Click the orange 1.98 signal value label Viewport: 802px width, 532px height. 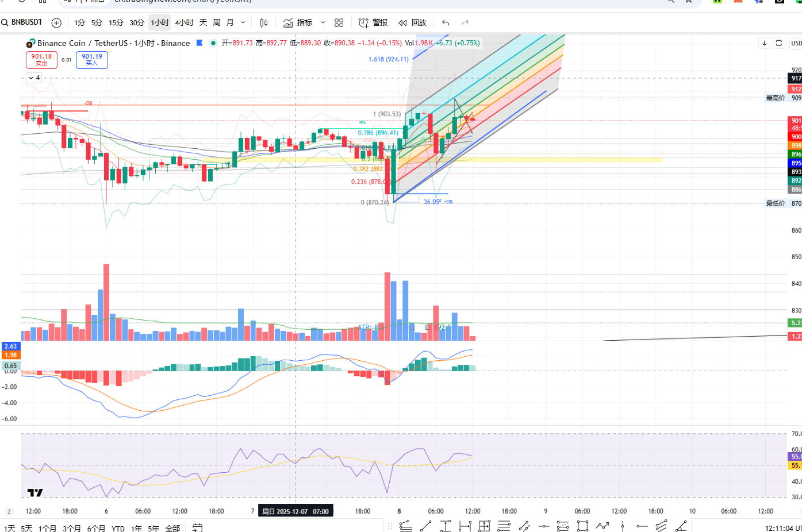(x=10, y=355)
